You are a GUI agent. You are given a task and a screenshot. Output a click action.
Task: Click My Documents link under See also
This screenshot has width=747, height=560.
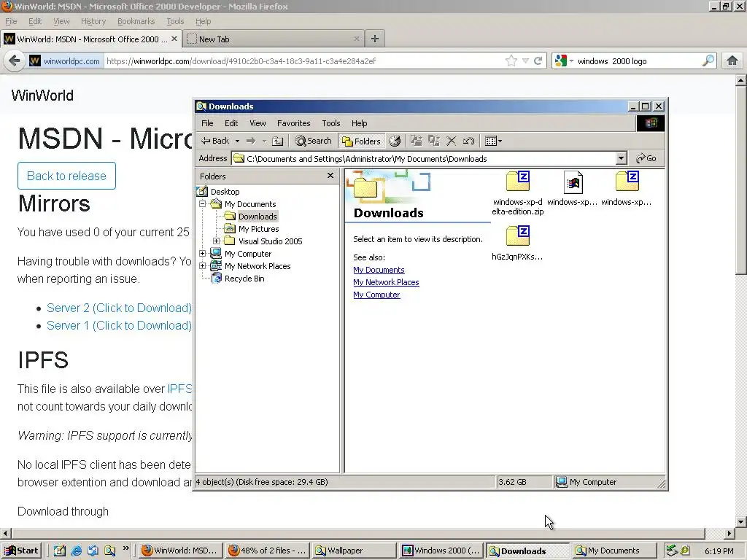point(379,270)
